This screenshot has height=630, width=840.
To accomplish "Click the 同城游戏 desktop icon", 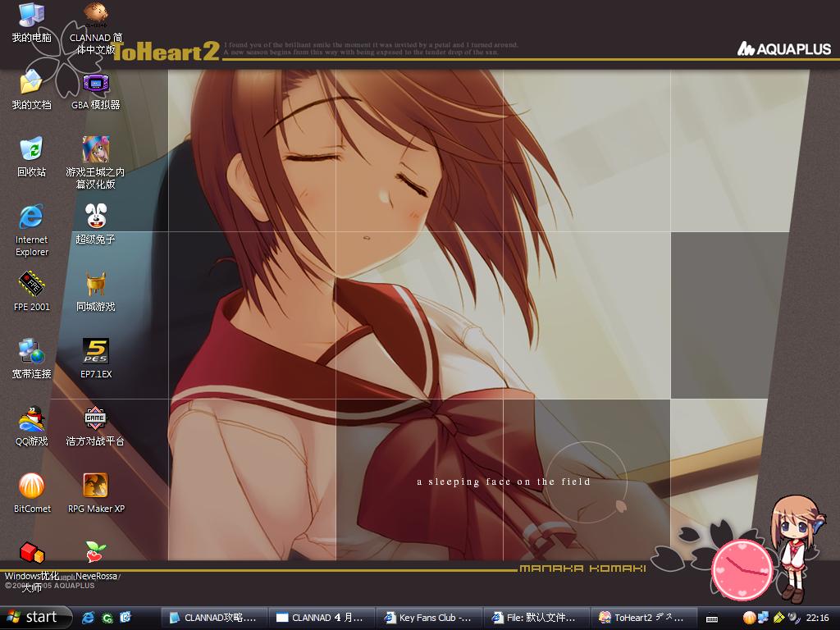I will (96, 291).
